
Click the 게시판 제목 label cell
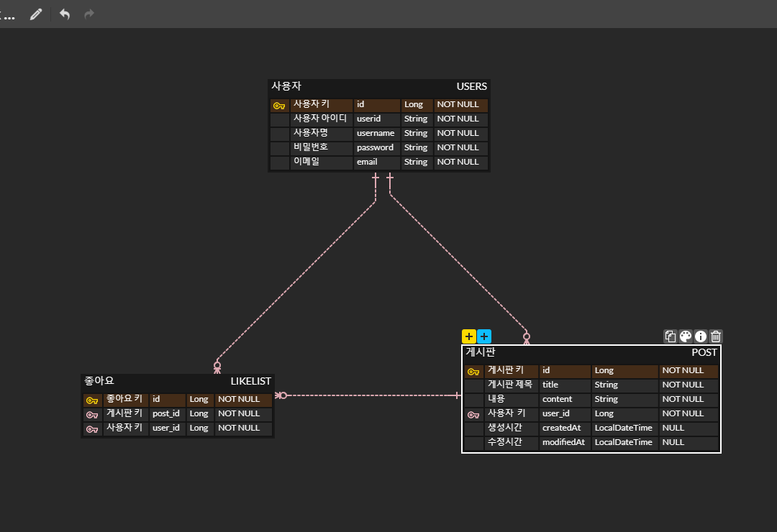click(512, 385)
